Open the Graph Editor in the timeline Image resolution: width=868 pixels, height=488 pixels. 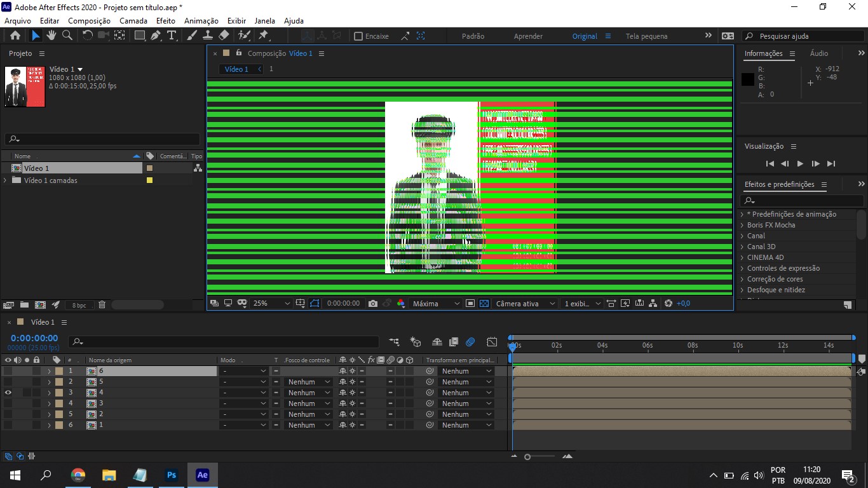491,342
